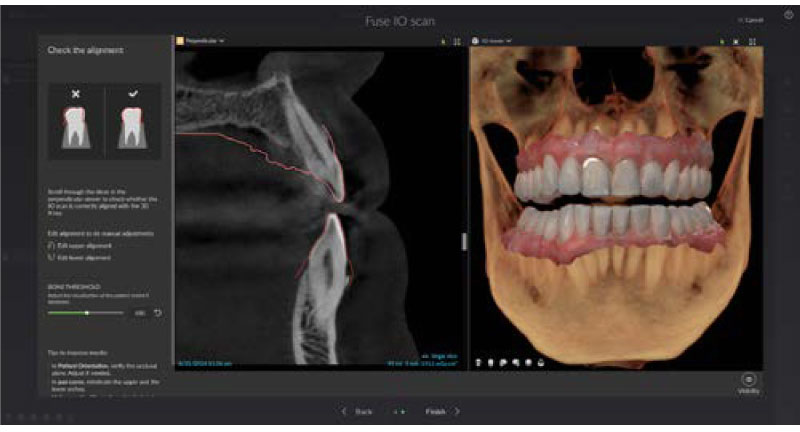
Task: Open the Visibility panel button
Action: pyautogui.click(x=749, y=381)
